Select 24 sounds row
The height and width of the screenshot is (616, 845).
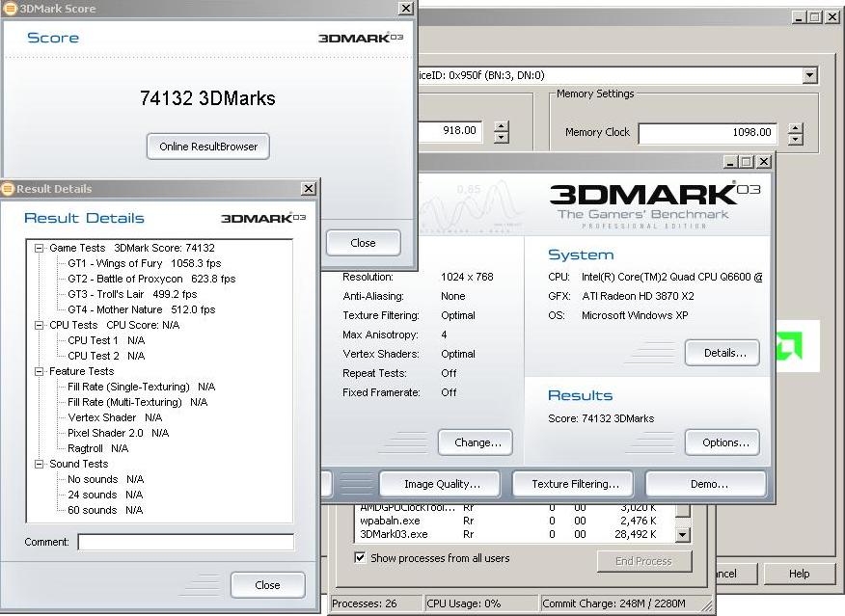pos(105,495)
